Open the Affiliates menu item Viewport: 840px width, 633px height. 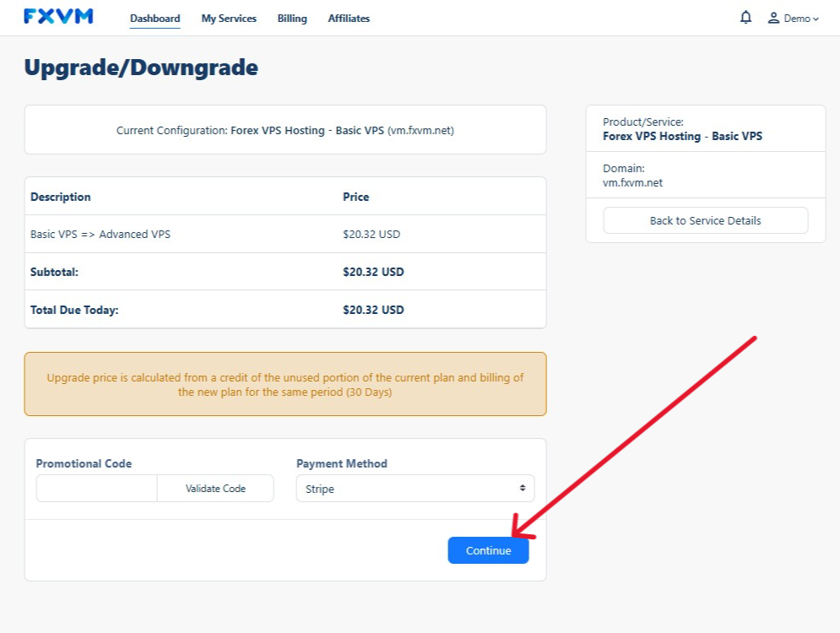pos(349,19)
